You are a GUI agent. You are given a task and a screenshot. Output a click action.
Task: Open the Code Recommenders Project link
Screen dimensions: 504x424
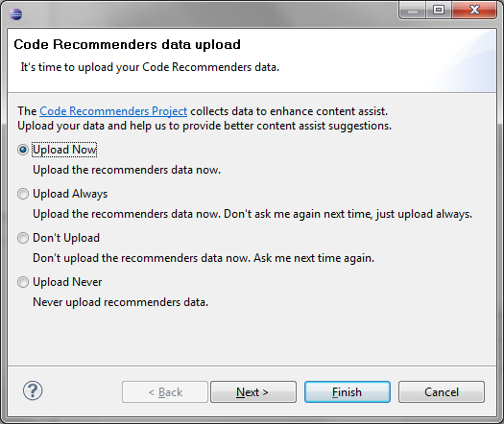click(113, 111)
